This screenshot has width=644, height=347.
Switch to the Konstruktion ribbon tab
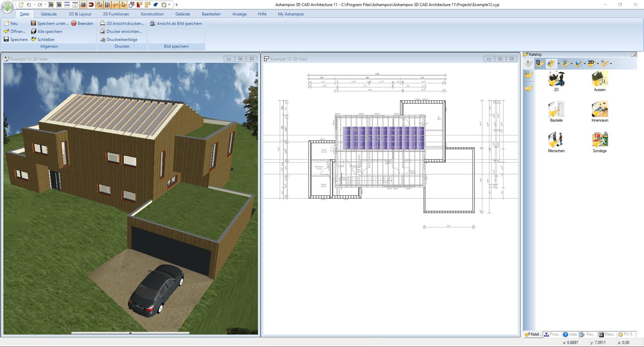click(152, 14)
